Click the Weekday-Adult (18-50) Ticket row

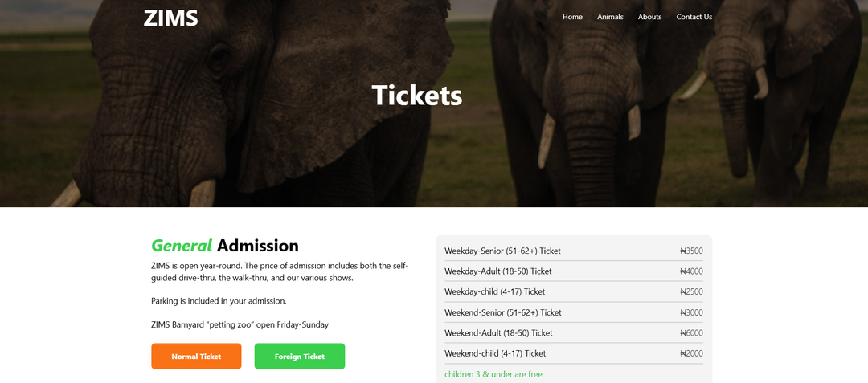tap(574, 271)
